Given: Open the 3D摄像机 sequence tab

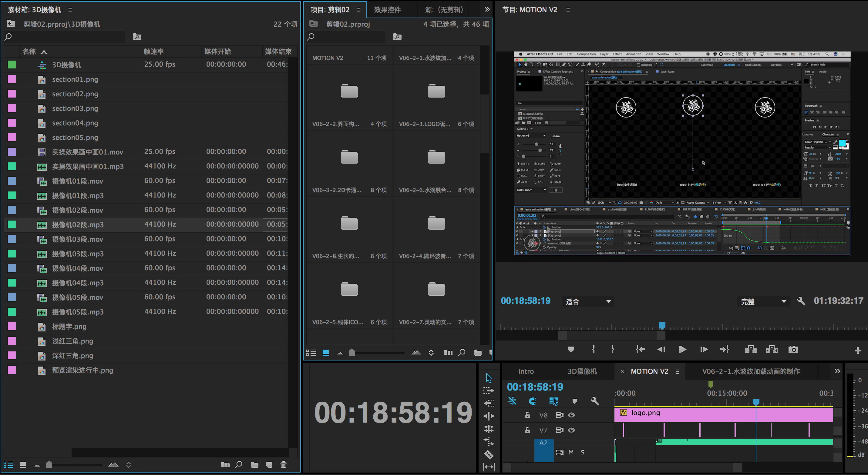Looking at the screenshot, I should point(582,371).
